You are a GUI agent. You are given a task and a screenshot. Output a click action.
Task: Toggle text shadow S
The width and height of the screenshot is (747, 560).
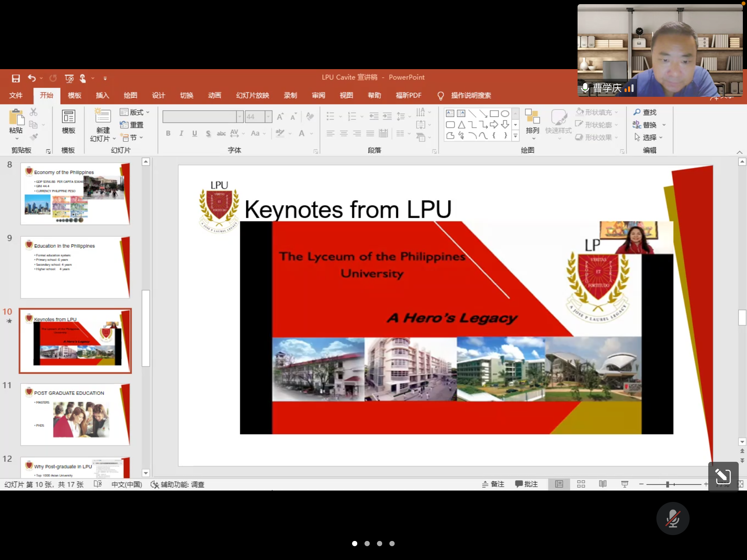tap(208, 133)
